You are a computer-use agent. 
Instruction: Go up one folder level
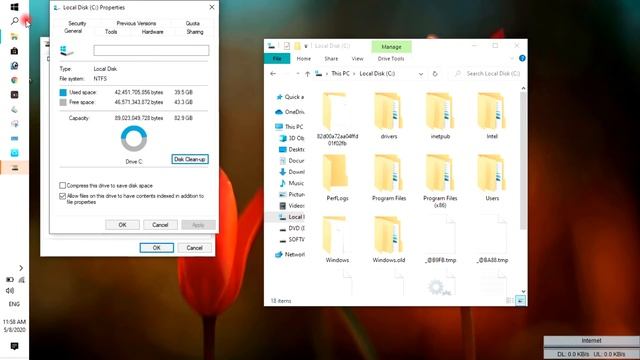coord(307,73)
